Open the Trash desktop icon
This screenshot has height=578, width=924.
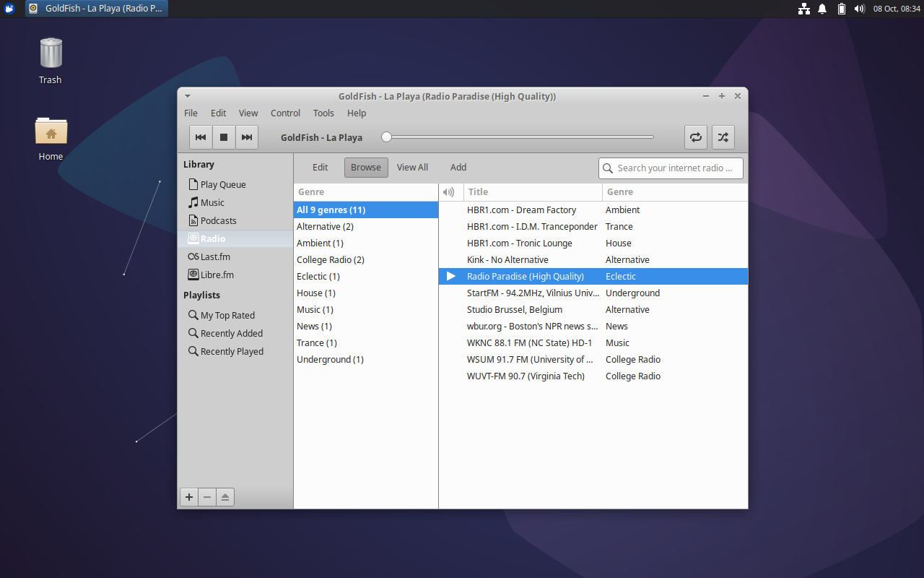click(51, 61)
